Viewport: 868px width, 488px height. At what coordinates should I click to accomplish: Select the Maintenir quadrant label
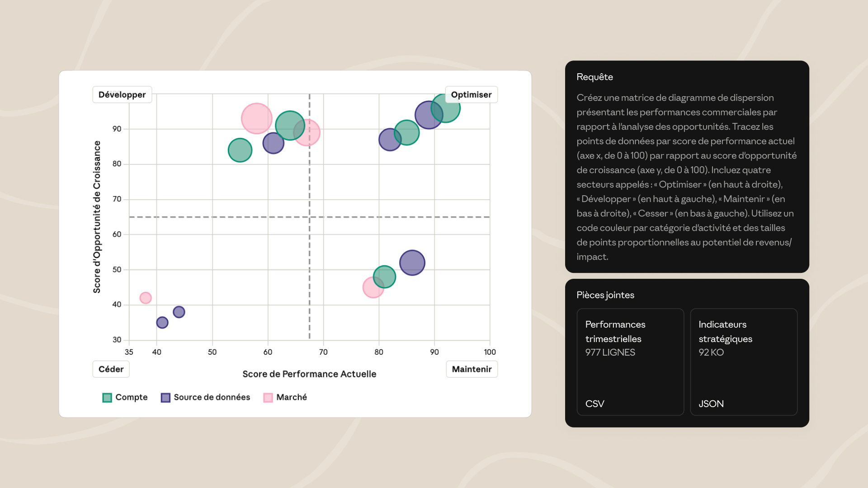tap(472, 369)
